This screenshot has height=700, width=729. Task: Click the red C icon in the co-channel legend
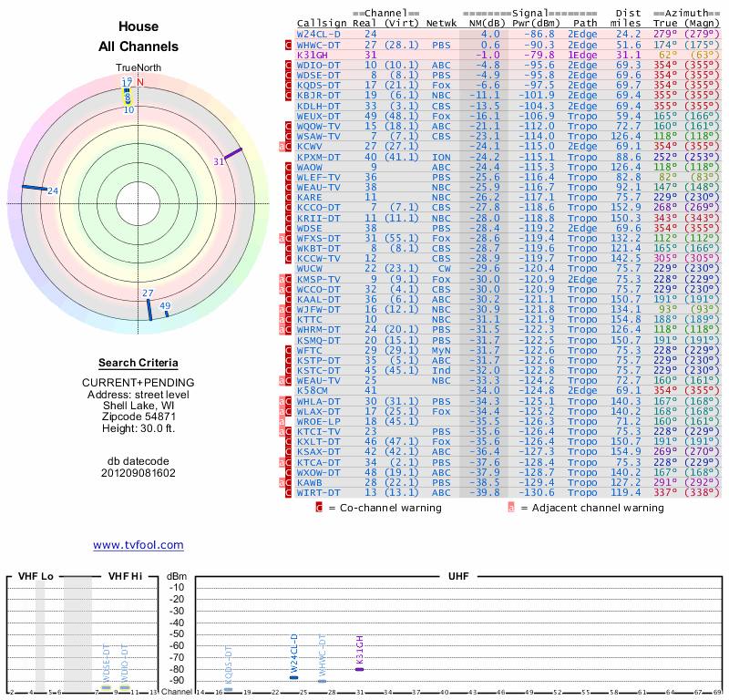click(x=319, y=508)
